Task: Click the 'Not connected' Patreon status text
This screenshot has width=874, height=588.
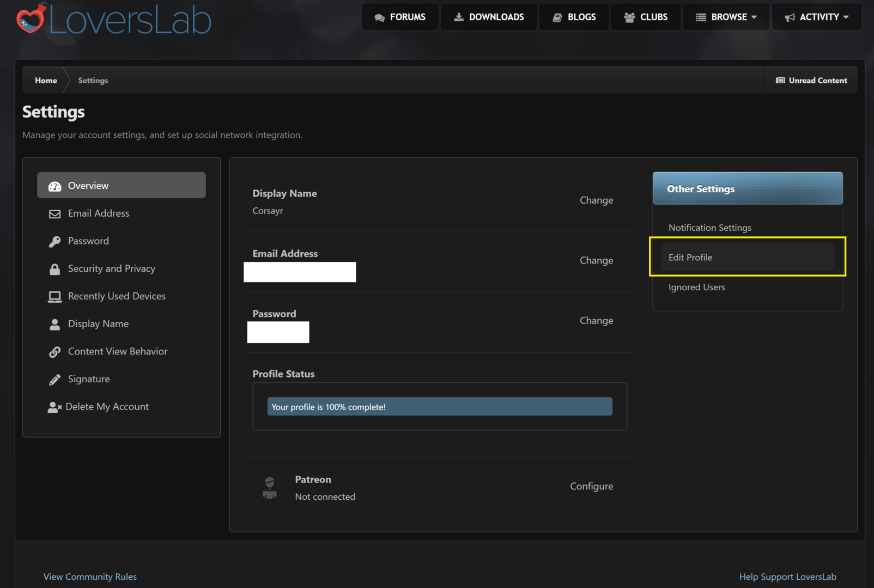Action: [x=325, y=497]
